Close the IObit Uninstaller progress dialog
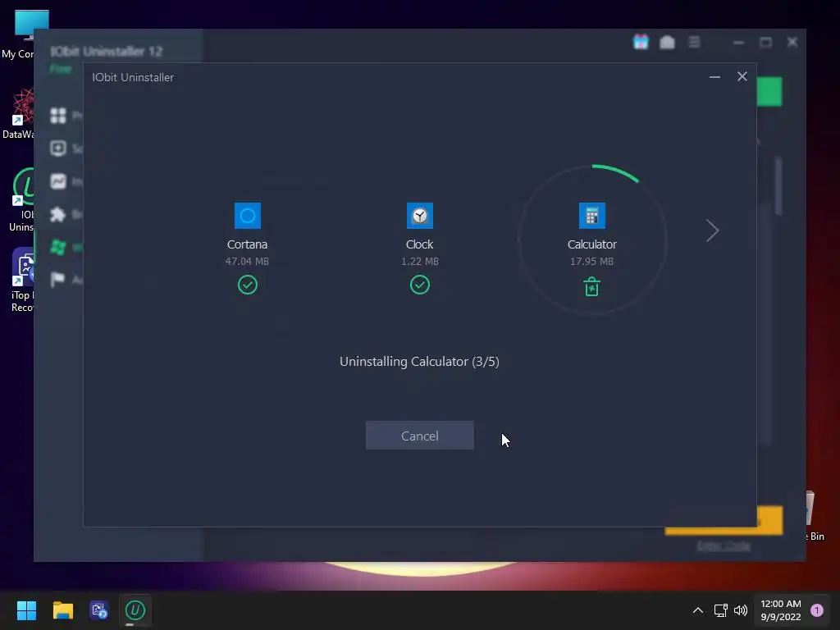840x630 pixels. coord(742,76)
